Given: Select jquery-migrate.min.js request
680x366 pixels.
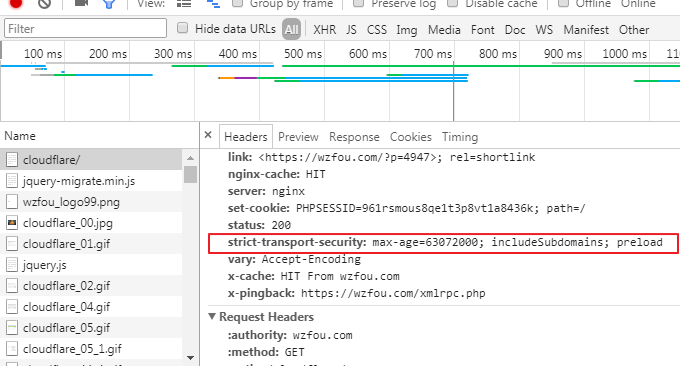Looking at the screenshot, I should (91, 180).
